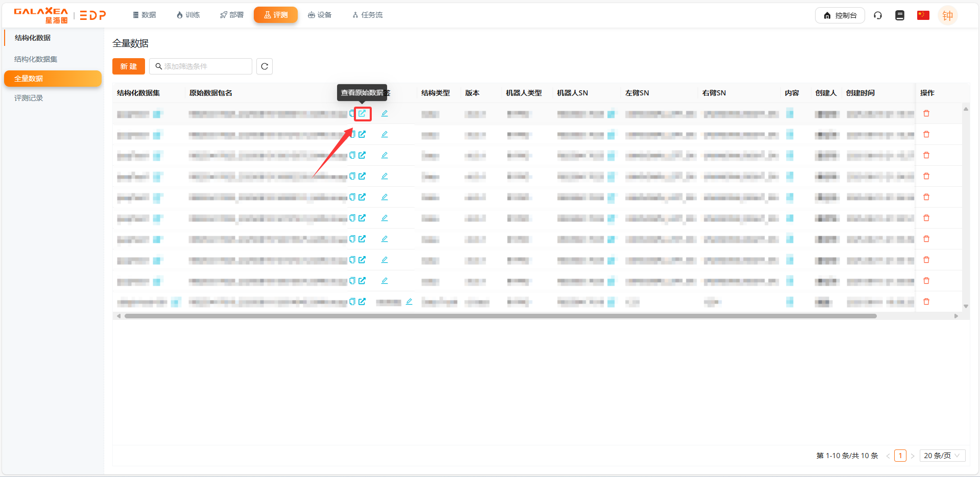980x477 pixels.
Task: Open 任务流 in the top navigation
Action: pyautogui.click(x=368, y=15)
